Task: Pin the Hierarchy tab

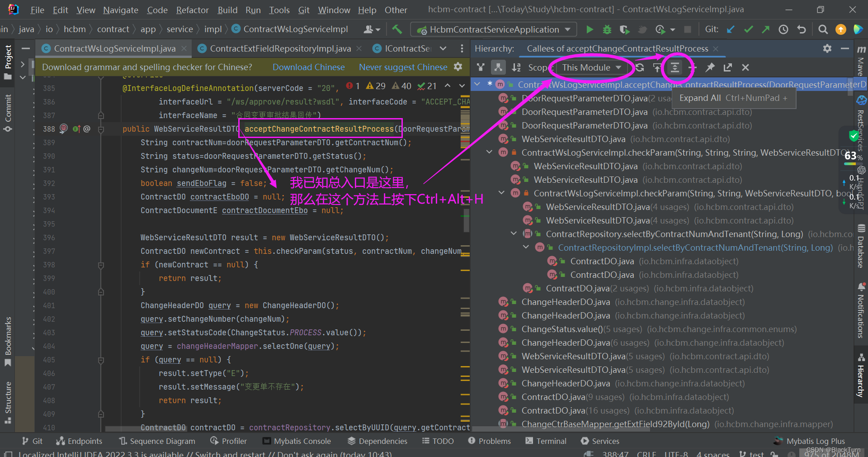Action: tap(710, 67)
